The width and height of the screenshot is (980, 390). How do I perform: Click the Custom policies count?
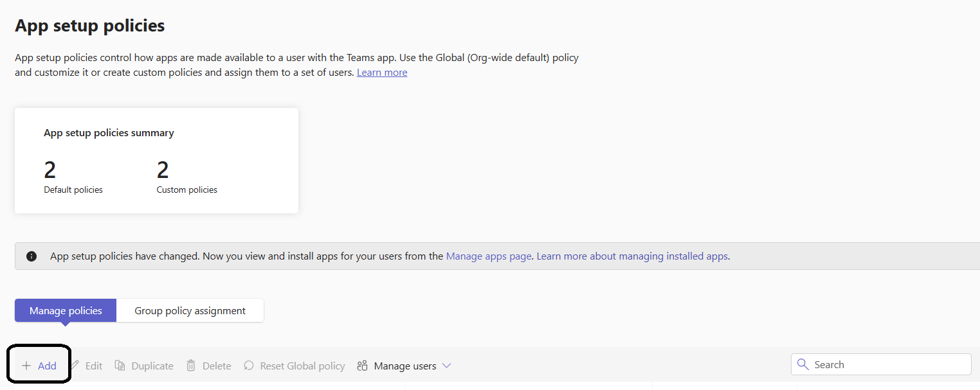[163, 170]
